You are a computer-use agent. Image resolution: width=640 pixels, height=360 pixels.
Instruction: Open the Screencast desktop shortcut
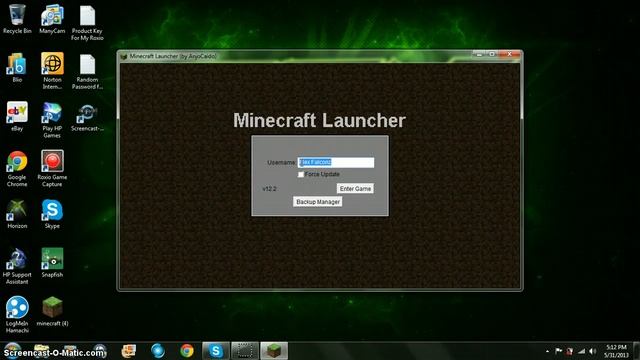(87, 118)
